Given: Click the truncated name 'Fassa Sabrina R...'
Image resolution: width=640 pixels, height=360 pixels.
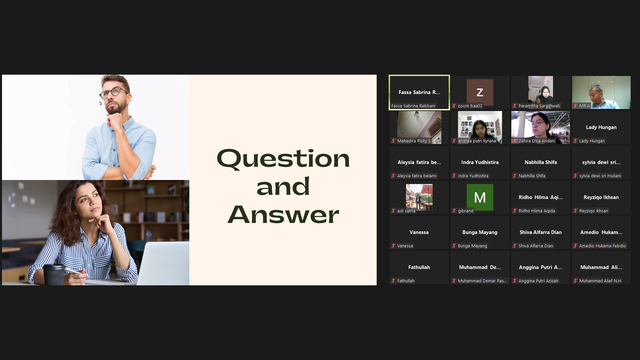Looking at the screenshot, I should [419, 92].
